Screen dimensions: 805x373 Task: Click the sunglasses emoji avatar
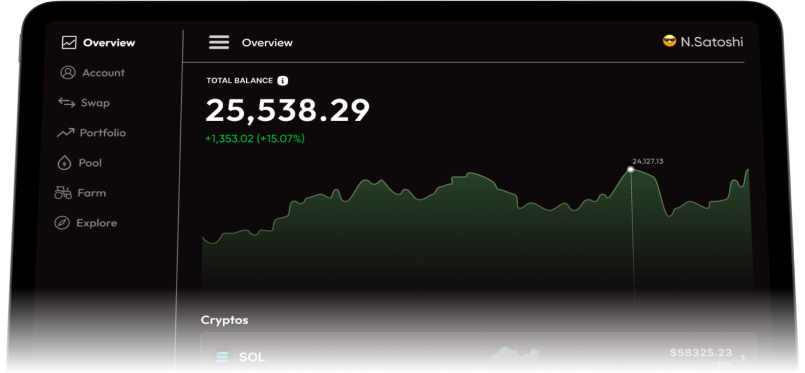[669, 42]
